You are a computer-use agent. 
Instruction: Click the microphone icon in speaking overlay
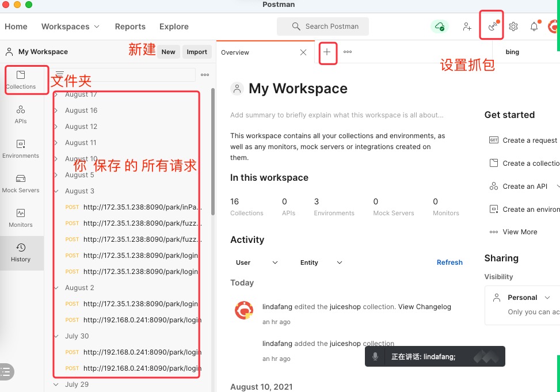375,356
